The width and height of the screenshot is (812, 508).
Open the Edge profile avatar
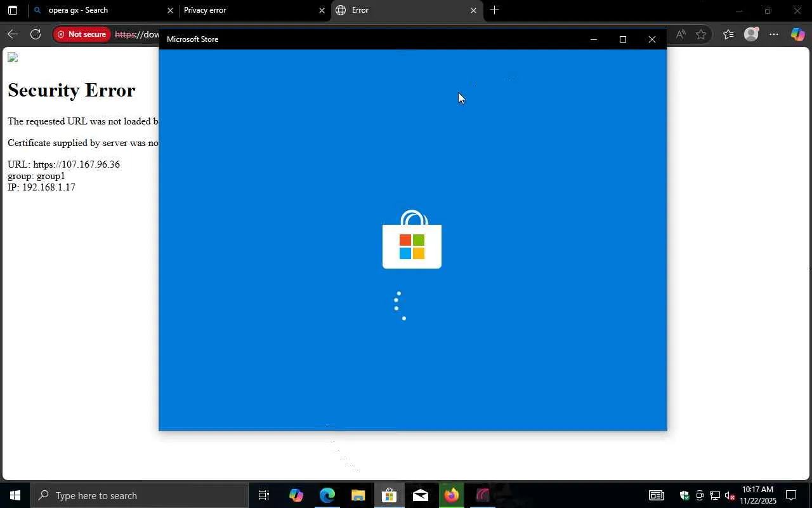pos(751,34)
